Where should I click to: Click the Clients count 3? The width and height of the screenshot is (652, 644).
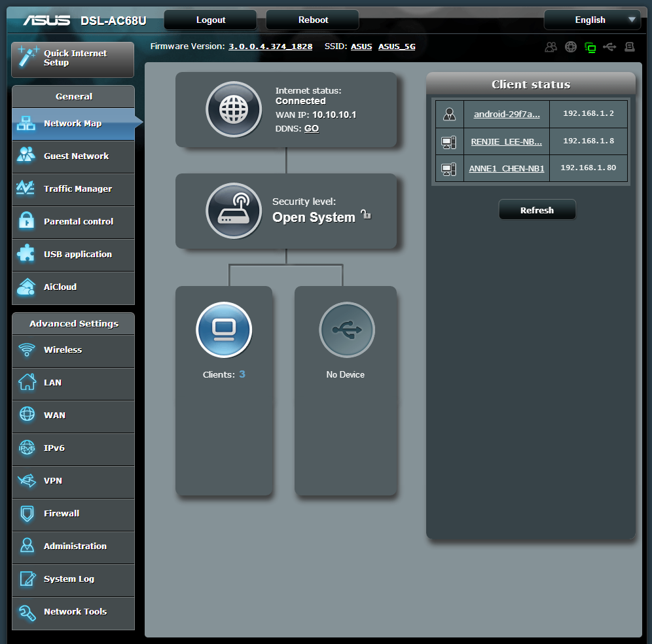pyautogui.click(x=242, y=374)
